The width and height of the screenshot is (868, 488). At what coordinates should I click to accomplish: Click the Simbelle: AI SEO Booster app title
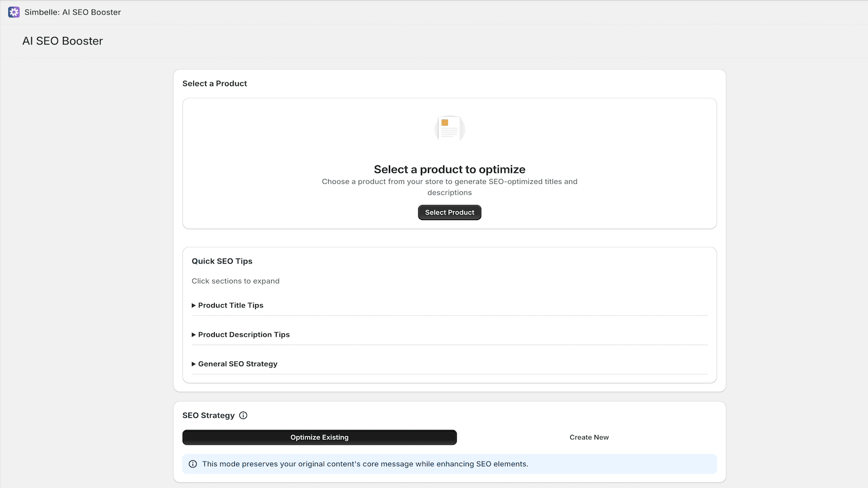point(73,12)
